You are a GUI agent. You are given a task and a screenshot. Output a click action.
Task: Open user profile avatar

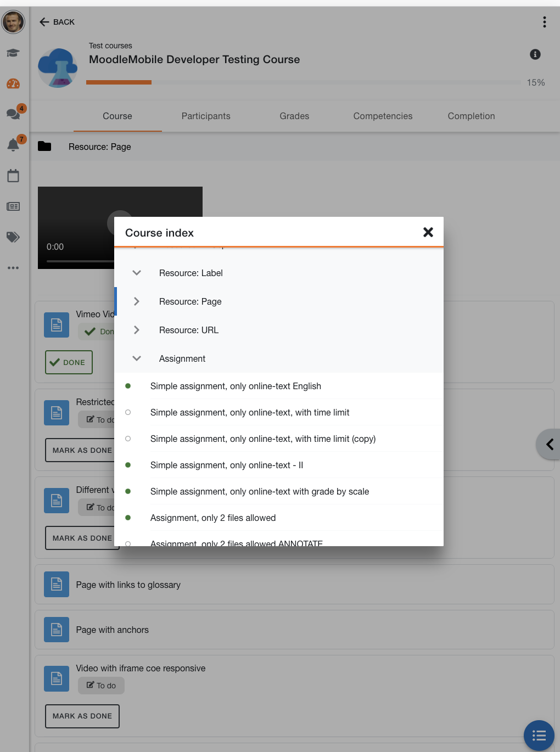tap(13, 22)
